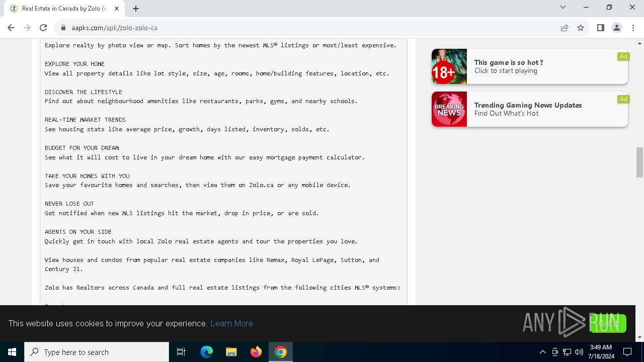Reload the current page
Screen dimensions: 644x362
click(43, 28)
